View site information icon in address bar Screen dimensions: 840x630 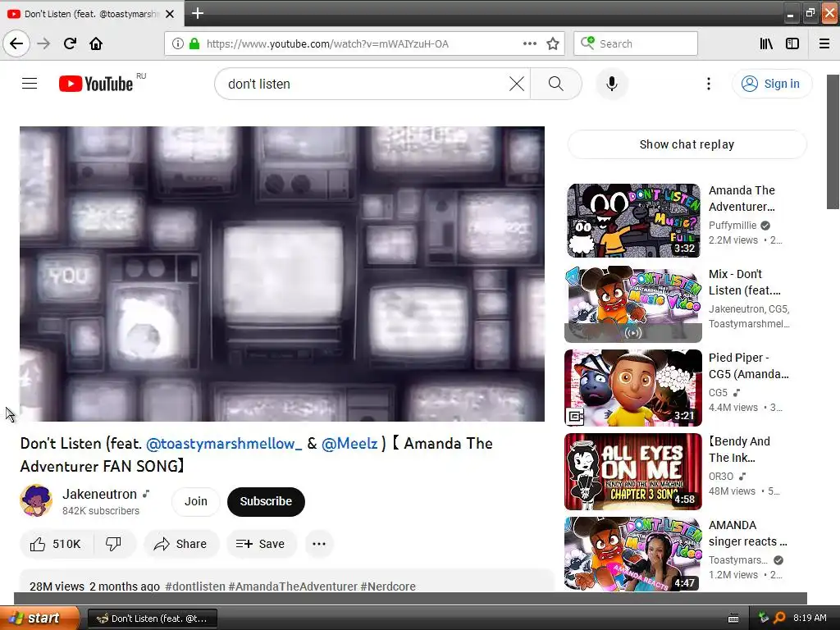(178, 43)
